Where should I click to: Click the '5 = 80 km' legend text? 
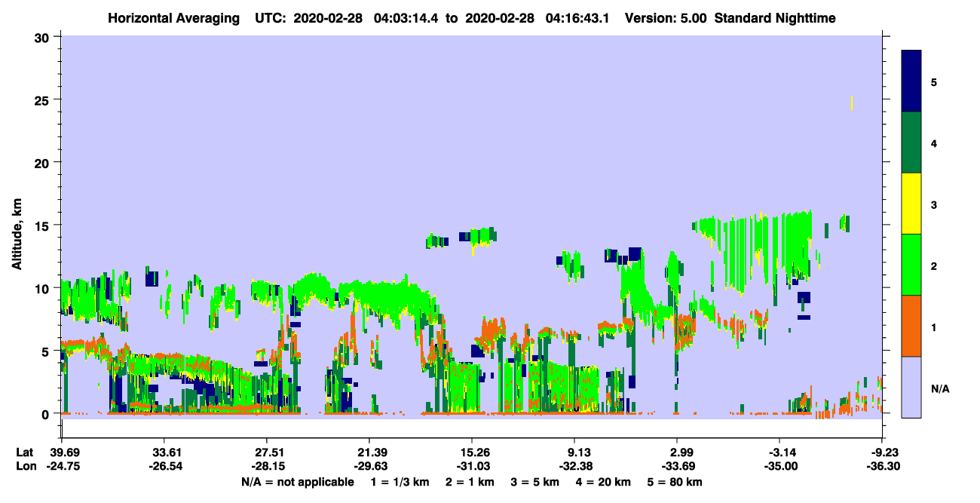click(x=675, y=482)
